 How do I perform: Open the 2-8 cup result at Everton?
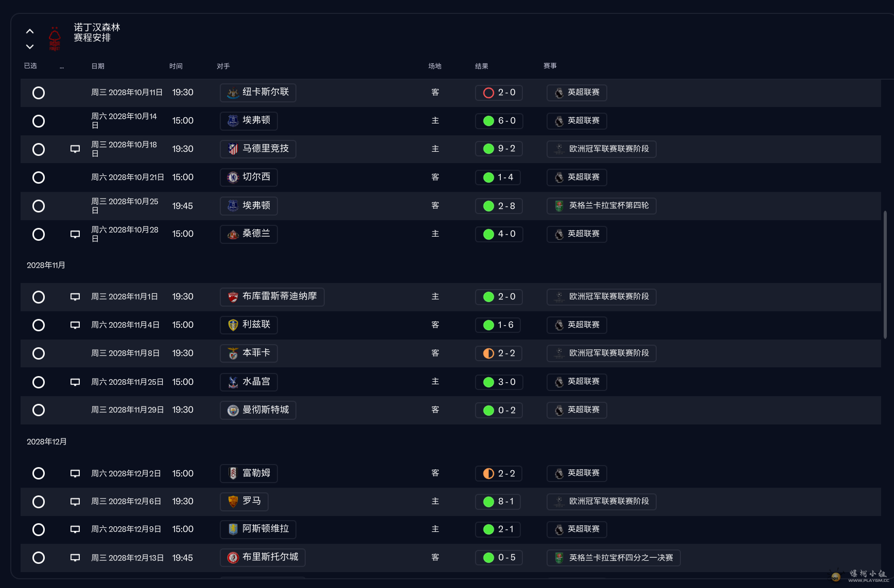click(499, 206)
